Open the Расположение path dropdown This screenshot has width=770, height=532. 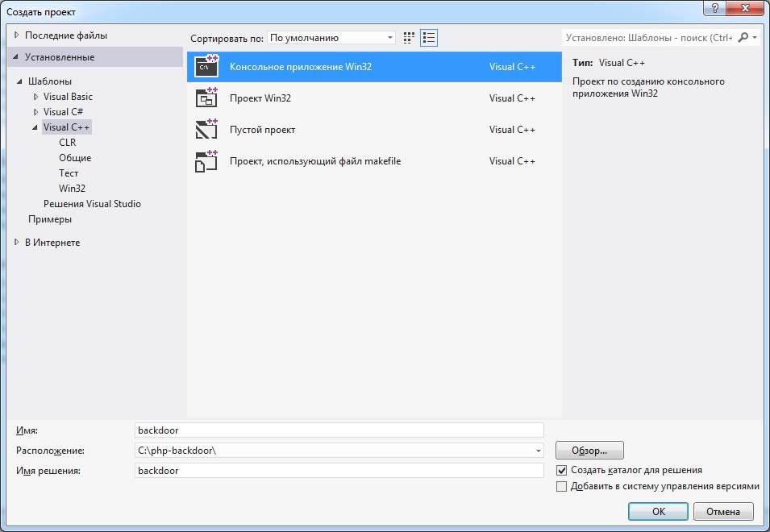coord(538,451)
